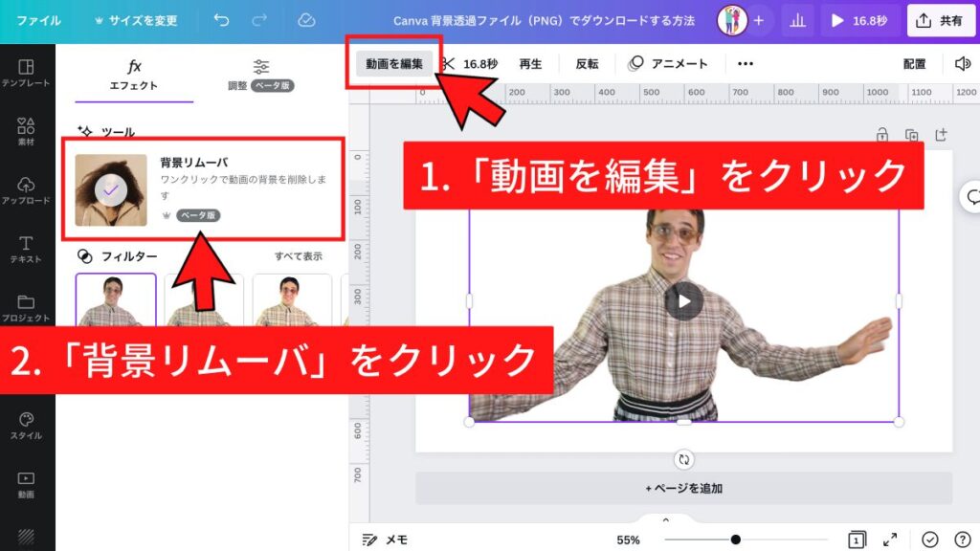Select the first filter thumbnail

pyautogui.click(x=116, y=299)
